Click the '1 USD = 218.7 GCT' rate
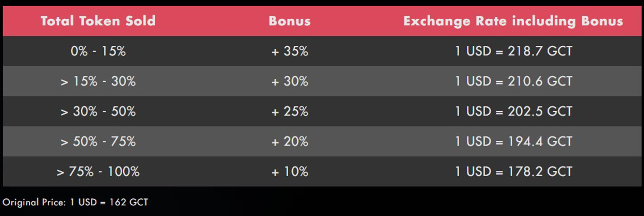The height and width of the screenshot is (216, 644). pyautogui.click(x=513, y=51)
